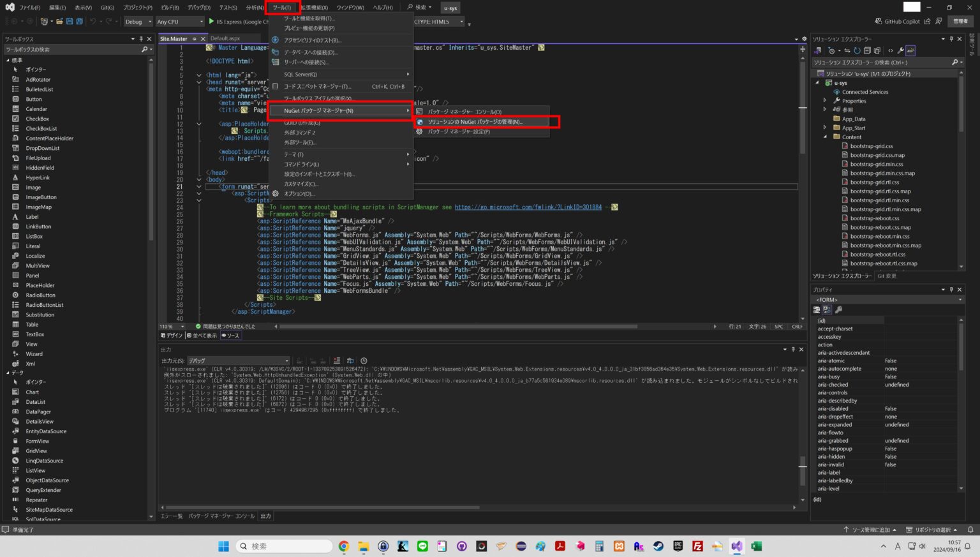The height and width of the screenshot is (557, 980).
Task: Open Excel from the Windows taskbar
Action: [x=756, y=546]
